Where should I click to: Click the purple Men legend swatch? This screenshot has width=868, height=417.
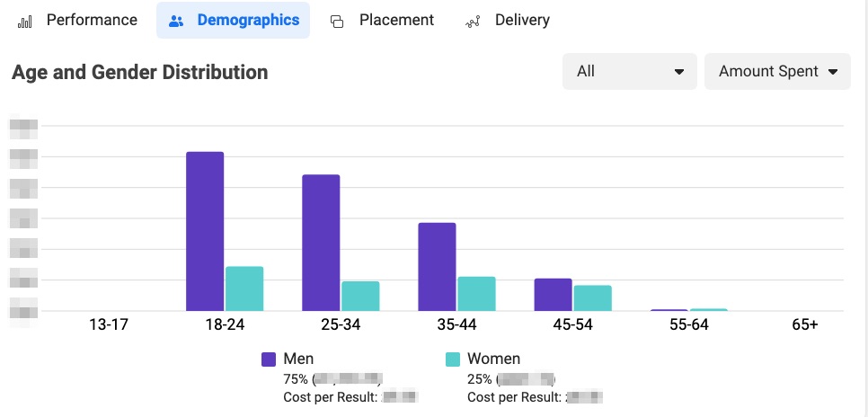click(269, 359)
